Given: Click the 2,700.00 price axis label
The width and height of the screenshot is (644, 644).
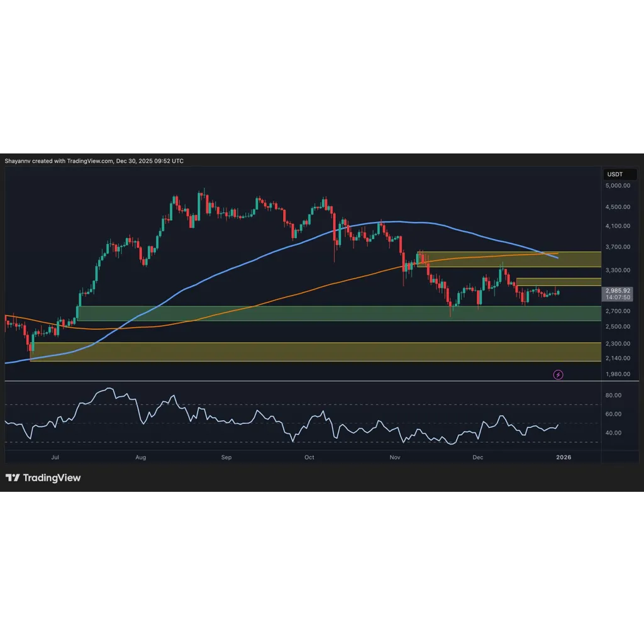Looking at the screenshot, I should (x=618, y=311).
